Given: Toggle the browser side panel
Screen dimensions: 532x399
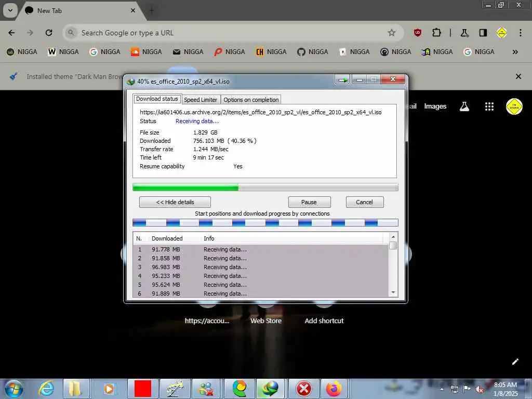Looking at the screenshot, I should 483,33.
